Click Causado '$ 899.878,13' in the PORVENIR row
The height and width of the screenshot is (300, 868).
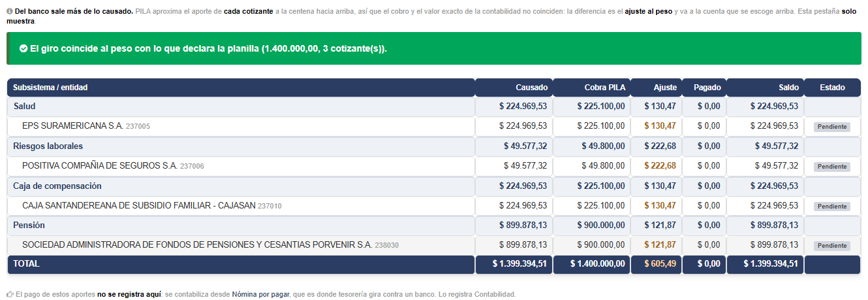click(523, 245)
